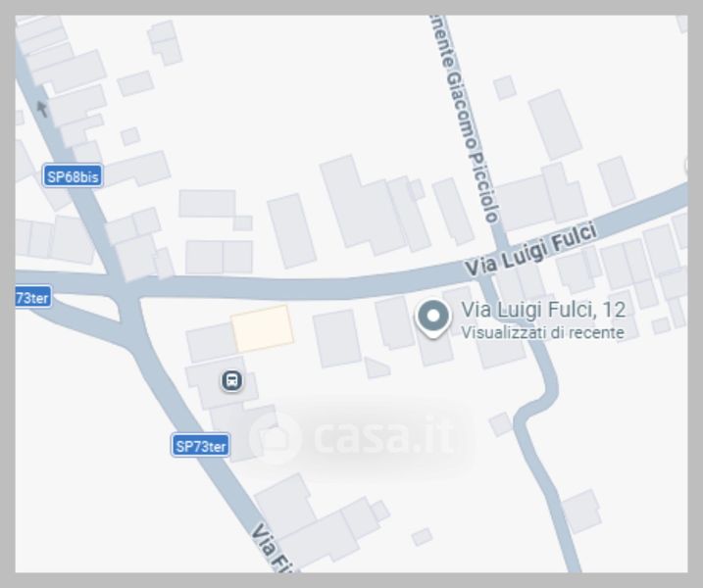Click the location pin marker
This screenshot has width=703, height=588.
pyautogui.click(x=432, y=318)
